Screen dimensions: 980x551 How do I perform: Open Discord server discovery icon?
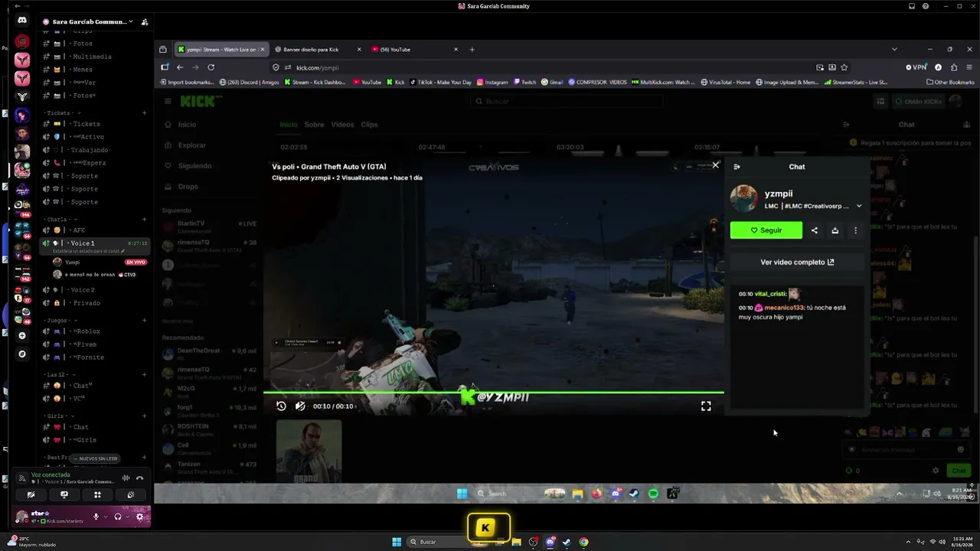pos(22,354)
